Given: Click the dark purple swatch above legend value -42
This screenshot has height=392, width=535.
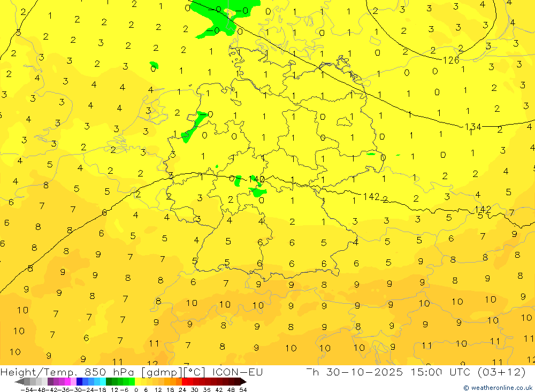Looking at the screenshot, I should (x=50, y=382).
